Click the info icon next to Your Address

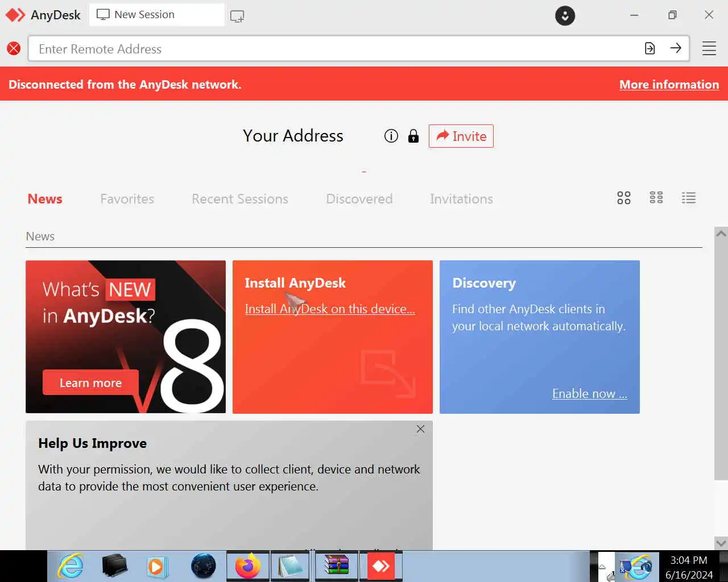[391, 136]
